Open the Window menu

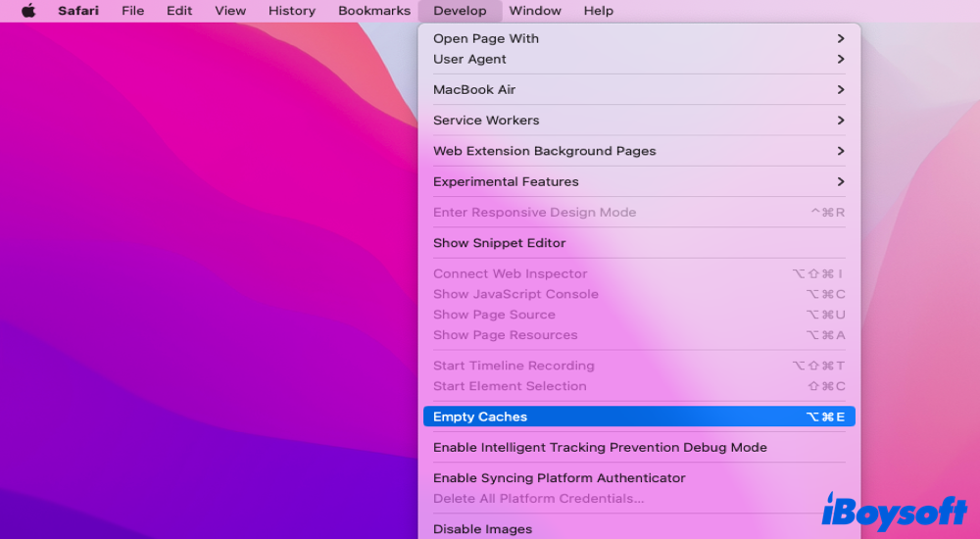click(x=535, y=11)
